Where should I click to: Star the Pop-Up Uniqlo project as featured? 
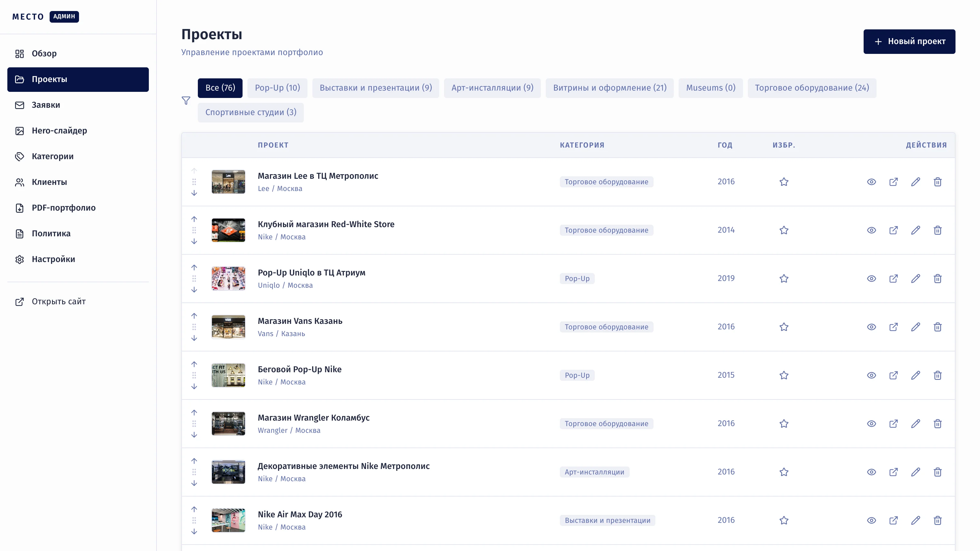tap(784, 278)
